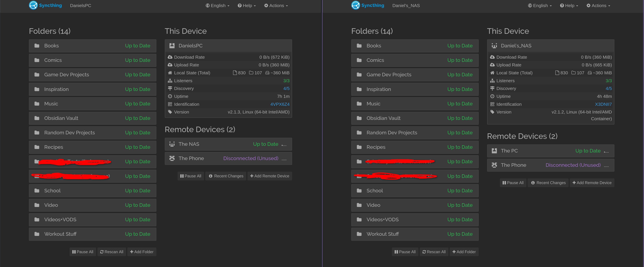Click Music folder icon in Daniel's_NAS window
Image resolution: width=644 pixels, height=267 pixels.
pyautogui.click(x=359, y=104)
